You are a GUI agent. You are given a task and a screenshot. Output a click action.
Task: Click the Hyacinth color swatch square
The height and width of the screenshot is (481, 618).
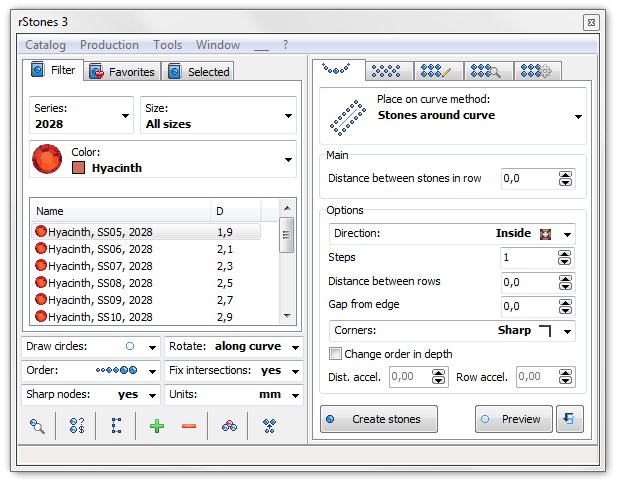(x=78, y=168)
